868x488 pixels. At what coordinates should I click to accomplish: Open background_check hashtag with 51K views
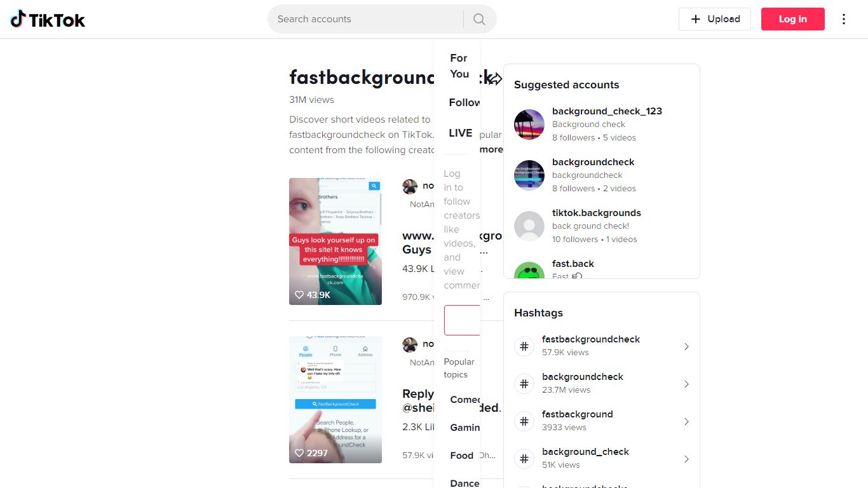tap(585, 452)
